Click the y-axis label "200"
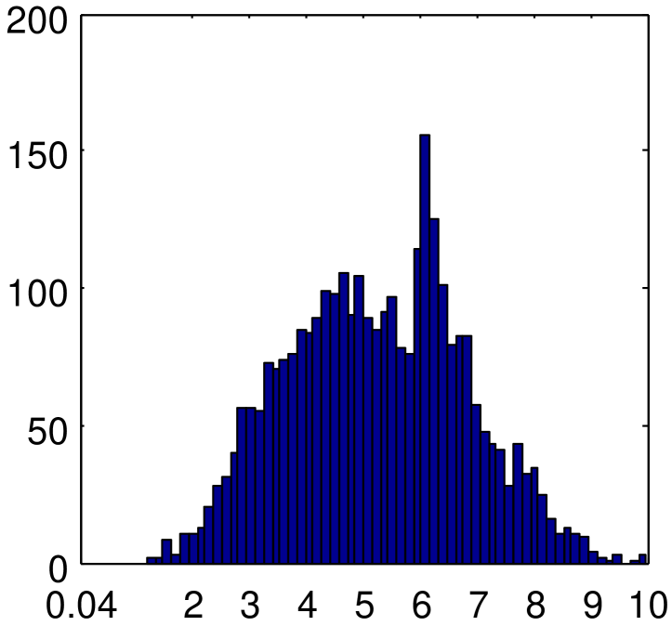This screenshot has height=626, width=672. (x=37, y=21)
